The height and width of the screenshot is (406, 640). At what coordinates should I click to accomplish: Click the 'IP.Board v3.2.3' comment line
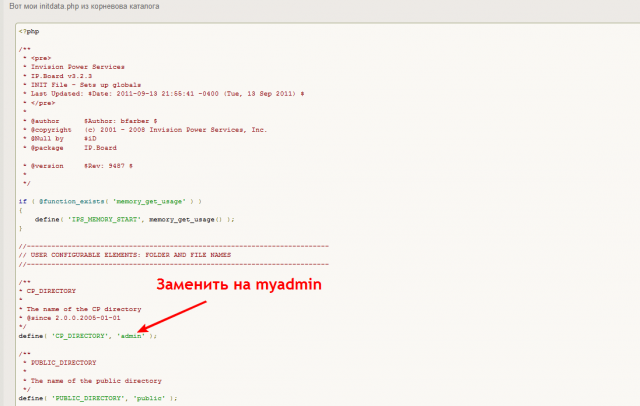click(x=58, y=76)
